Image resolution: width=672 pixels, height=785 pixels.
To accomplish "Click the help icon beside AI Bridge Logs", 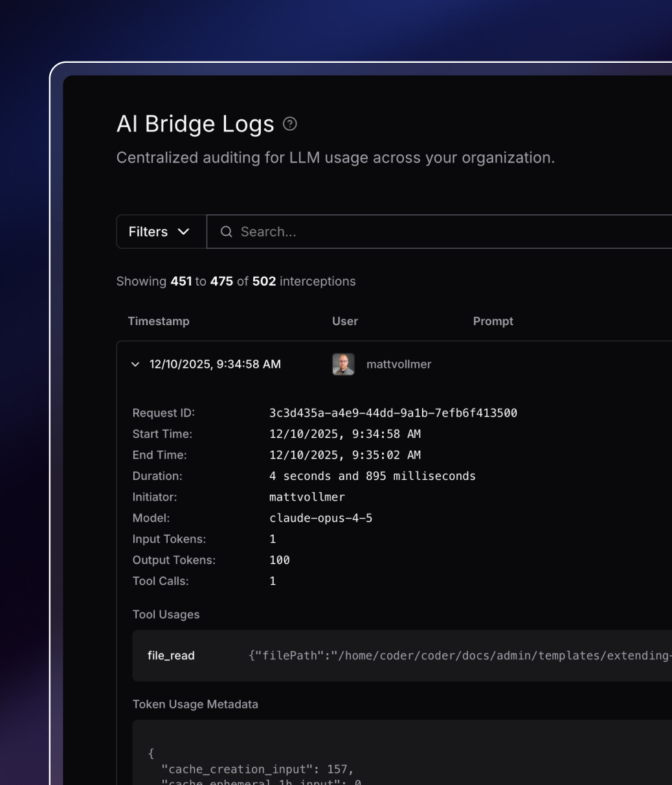I will [289, 124].
